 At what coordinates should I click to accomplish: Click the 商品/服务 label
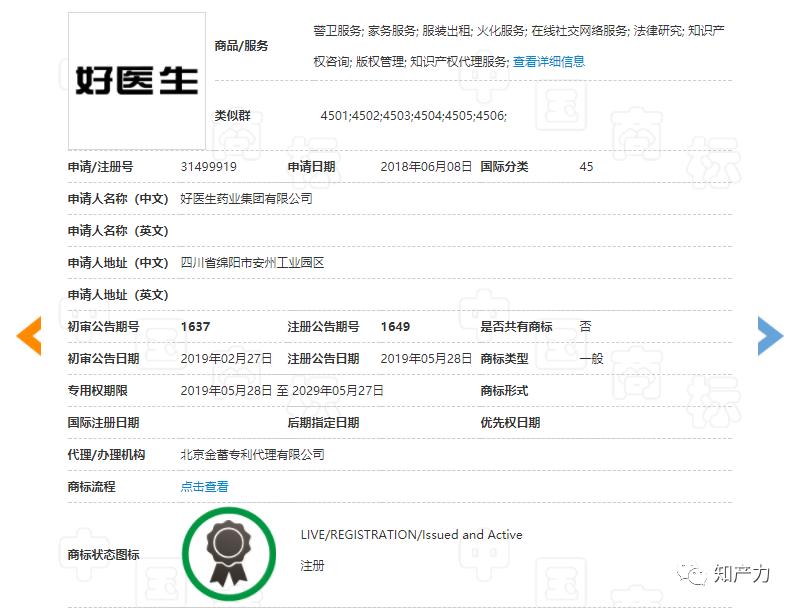coord(241,46)
